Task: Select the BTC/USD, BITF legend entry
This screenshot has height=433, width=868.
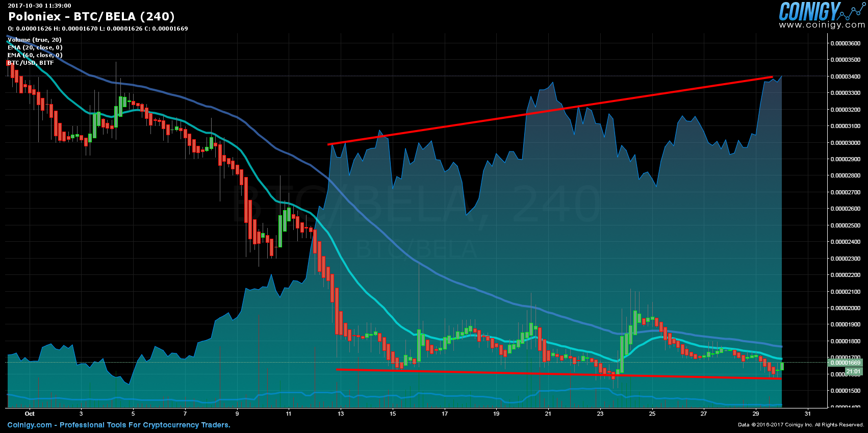Action: point(31,63)
